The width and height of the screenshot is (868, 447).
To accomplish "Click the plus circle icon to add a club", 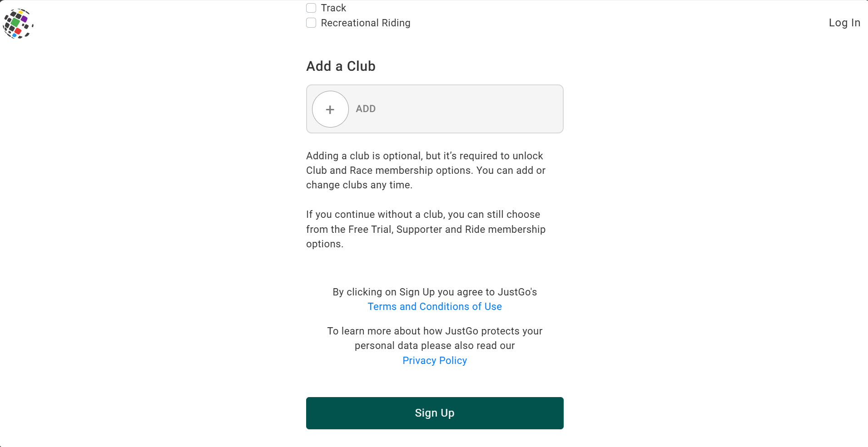I will pos(330,109).
